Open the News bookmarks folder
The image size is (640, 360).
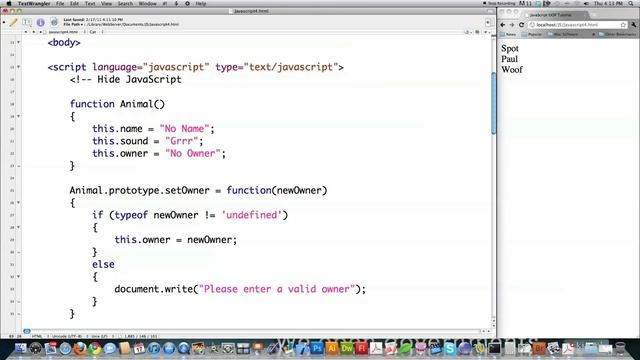(509, 34)
